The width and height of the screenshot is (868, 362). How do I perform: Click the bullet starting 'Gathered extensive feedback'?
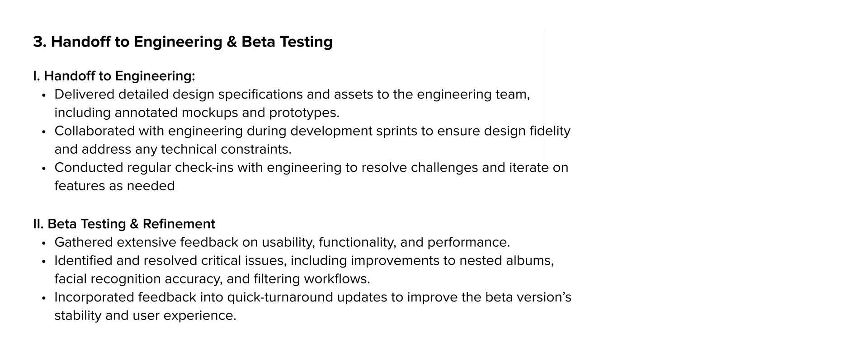click(x=282, y=242)
